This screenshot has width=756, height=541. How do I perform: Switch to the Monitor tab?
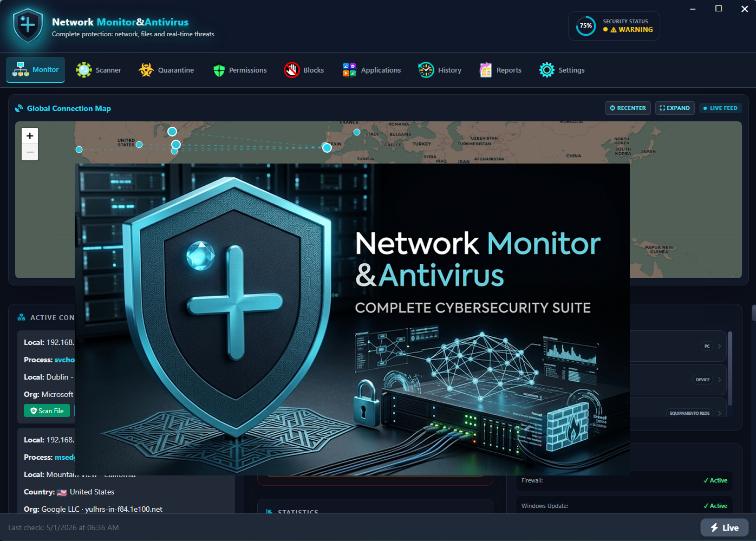[x=35, y=70]
